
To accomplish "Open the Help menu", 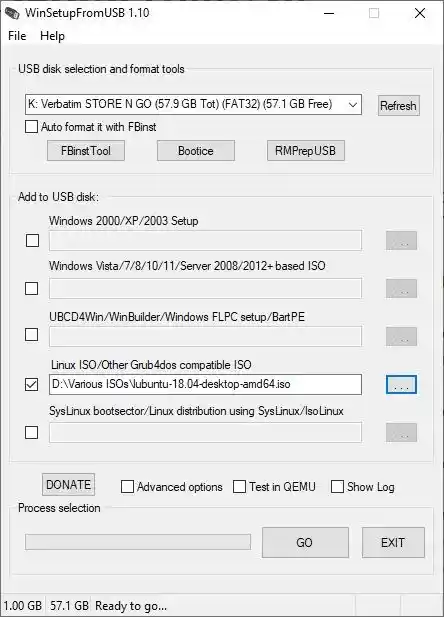I will coord(52,36).
